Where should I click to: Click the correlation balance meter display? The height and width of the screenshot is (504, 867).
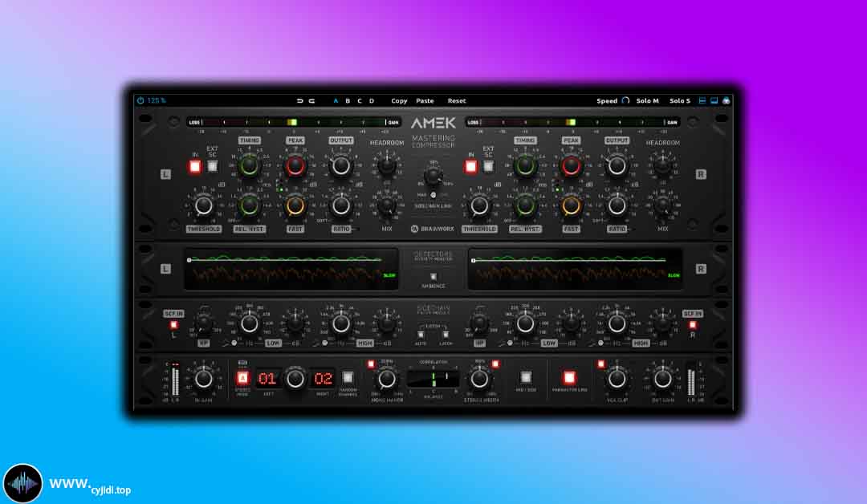(433, 379)
